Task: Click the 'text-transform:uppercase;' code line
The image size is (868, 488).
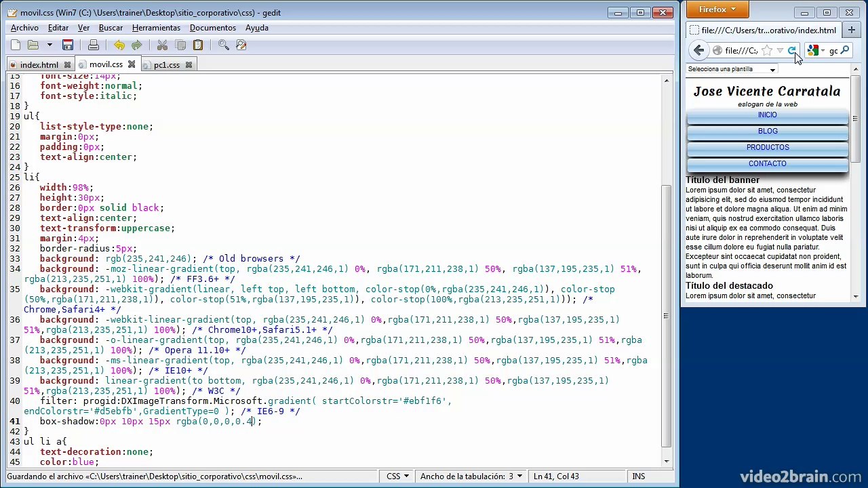Action: click(x=107, y=228)
